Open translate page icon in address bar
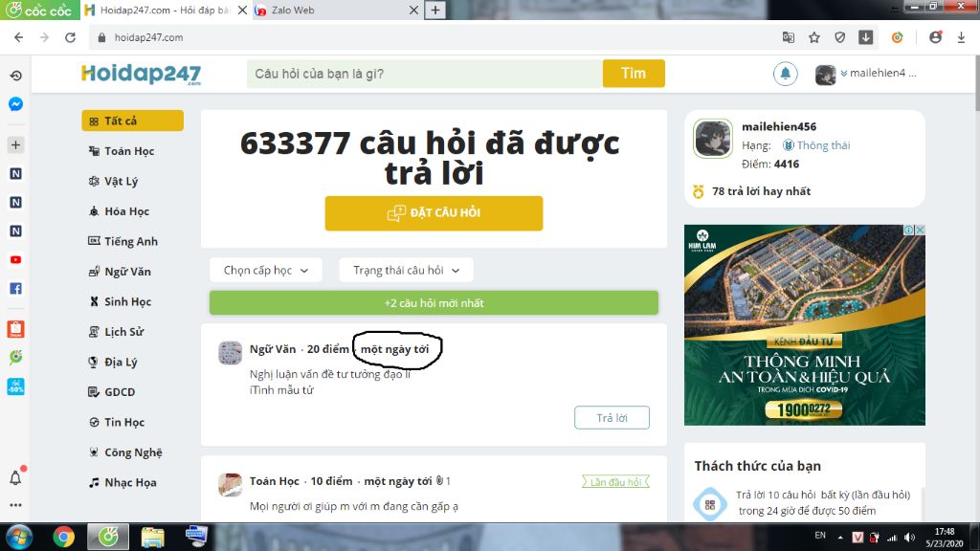The image size is (980, 551). (789, 37)
